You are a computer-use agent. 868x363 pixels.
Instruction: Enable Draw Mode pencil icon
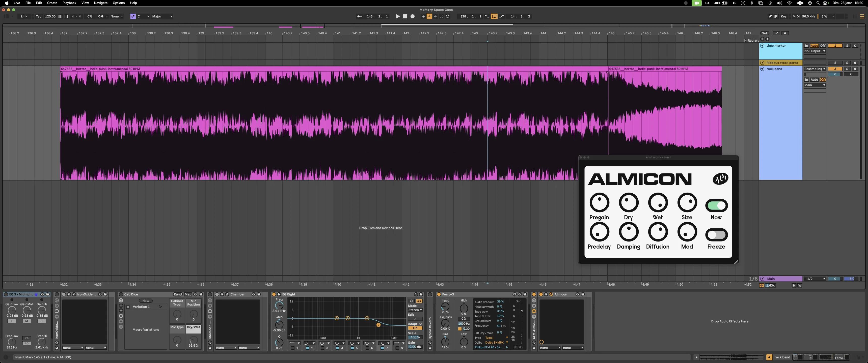point(770,16)
